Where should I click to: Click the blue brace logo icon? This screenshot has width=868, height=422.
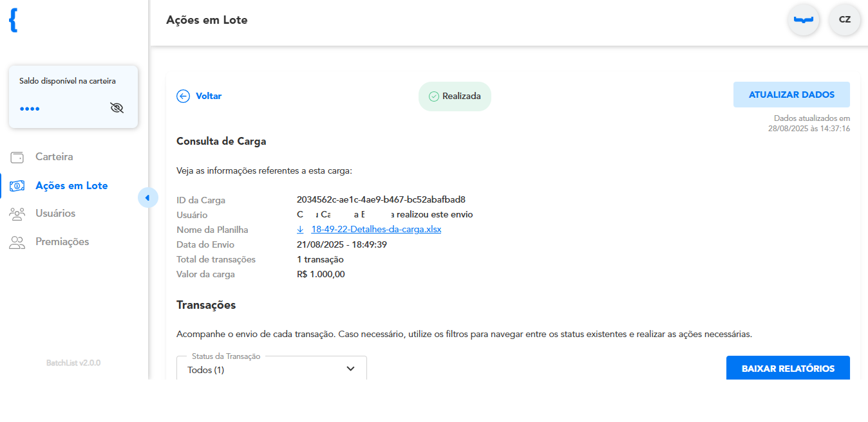point(14,20)
